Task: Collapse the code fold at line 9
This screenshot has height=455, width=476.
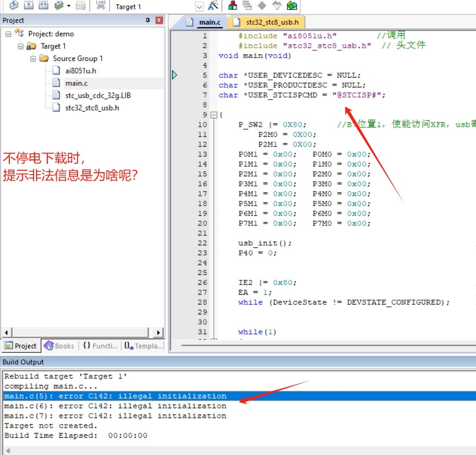Action: (x=214, y=115)
